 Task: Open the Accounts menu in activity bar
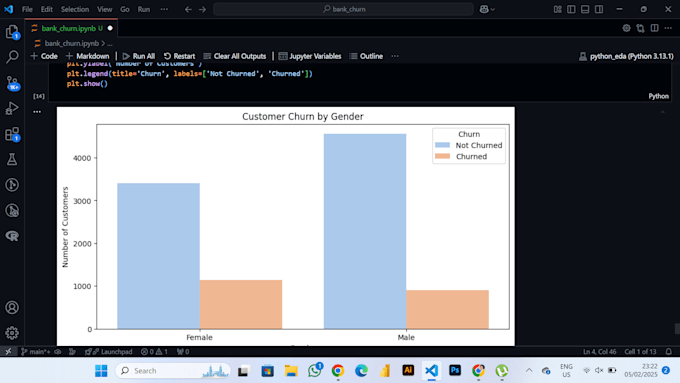click(12, 308)
